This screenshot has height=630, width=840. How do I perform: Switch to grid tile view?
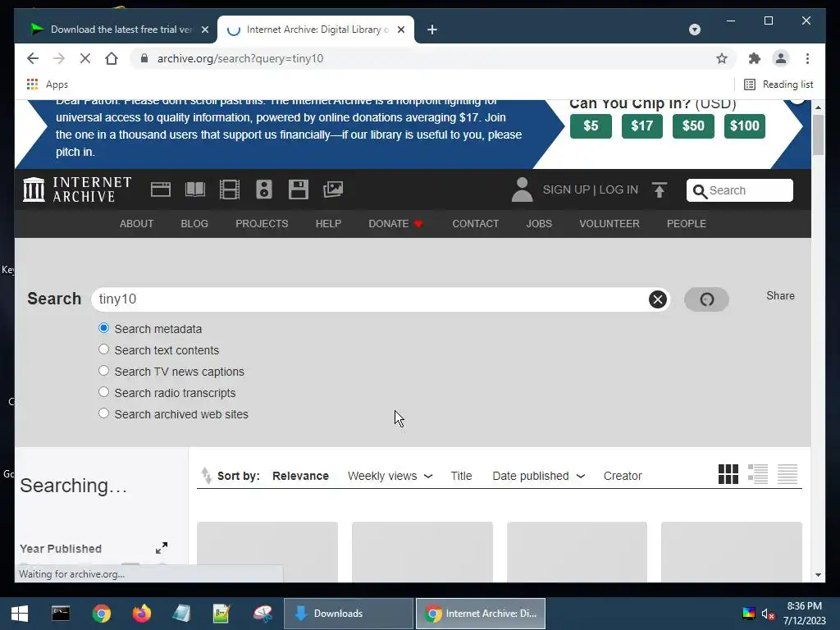(x=728, y=474)
